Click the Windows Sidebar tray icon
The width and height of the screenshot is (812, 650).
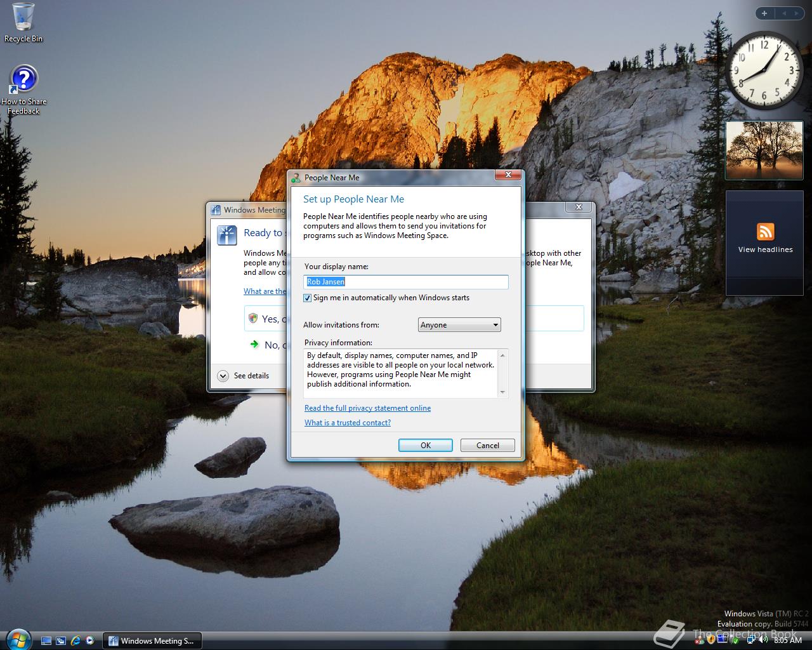click(723, 639)
